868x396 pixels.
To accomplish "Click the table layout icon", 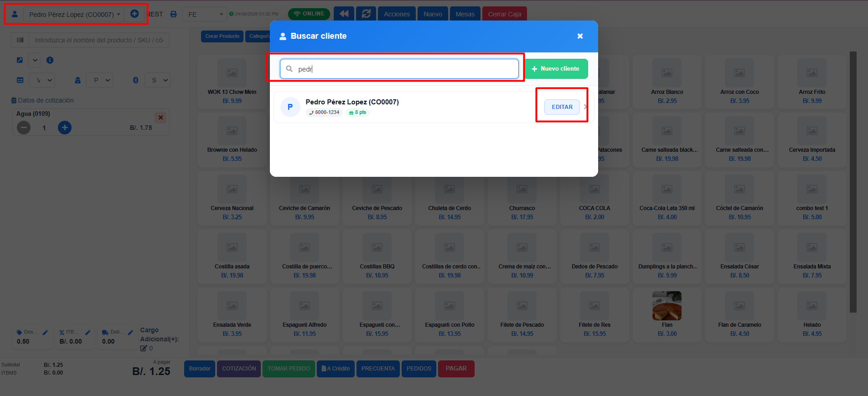I will pyautogui.click(x=20, y=80).
